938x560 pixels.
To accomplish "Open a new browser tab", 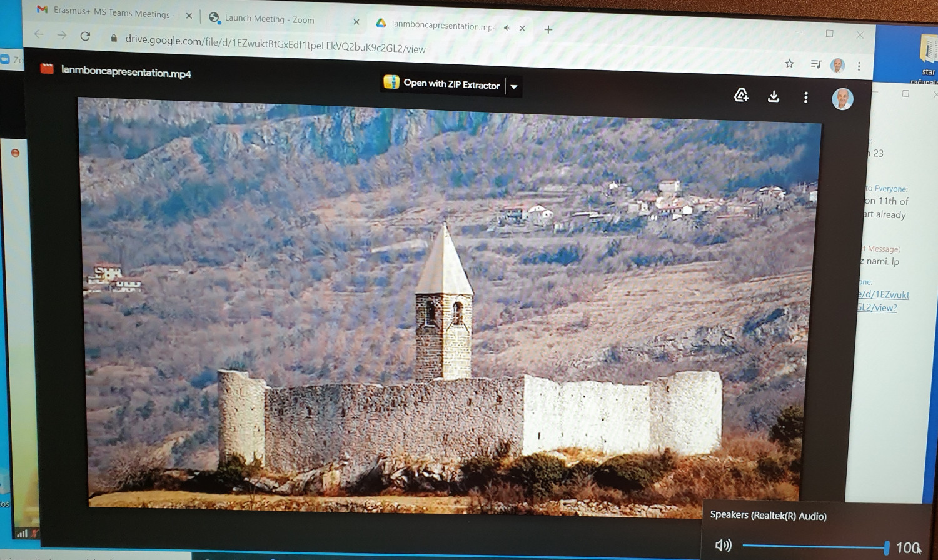I will pos(548,29).
